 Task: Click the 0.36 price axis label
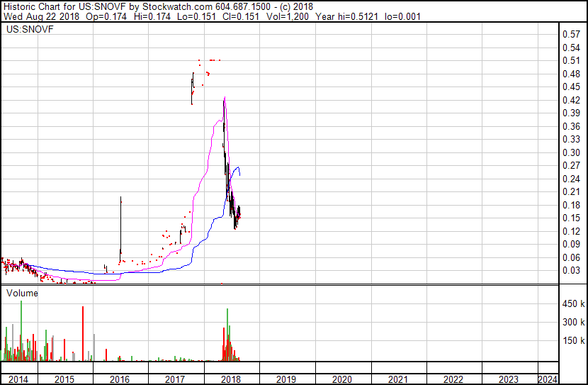click(x=572, y=126)
